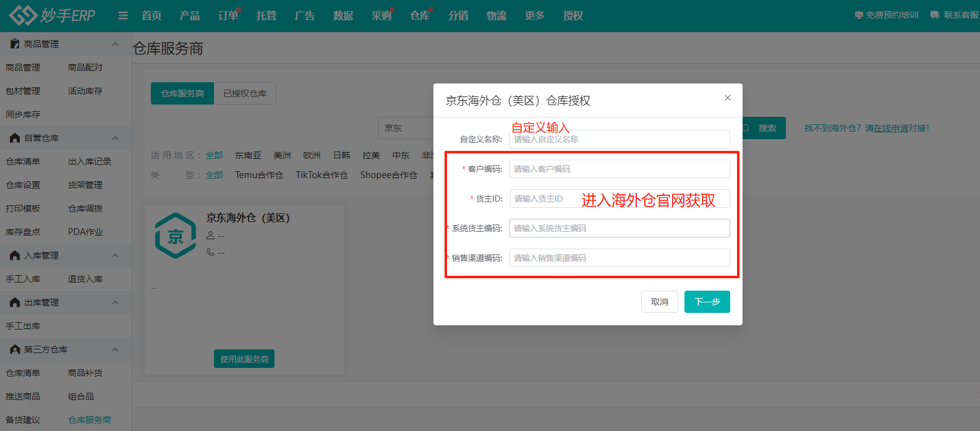Focus the 货主ID input field
Screen dimensions: 980x431
pyautogui.click(x=620, y=198)
